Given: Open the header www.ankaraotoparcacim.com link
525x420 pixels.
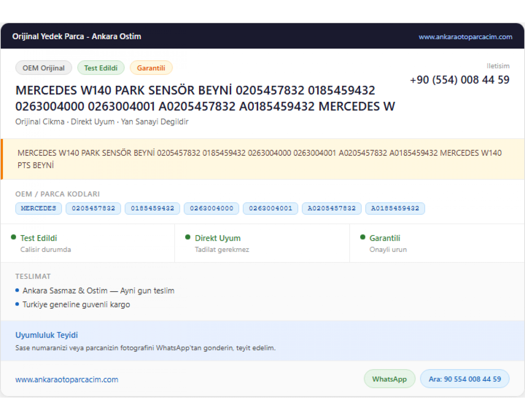Looking at the screenshot, I should [x=465, y=37].
